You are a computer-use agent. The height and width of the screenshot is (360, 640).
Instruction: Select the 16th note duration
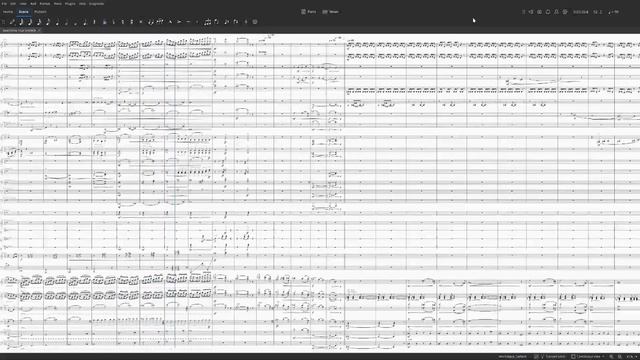(x=39, y=22)
